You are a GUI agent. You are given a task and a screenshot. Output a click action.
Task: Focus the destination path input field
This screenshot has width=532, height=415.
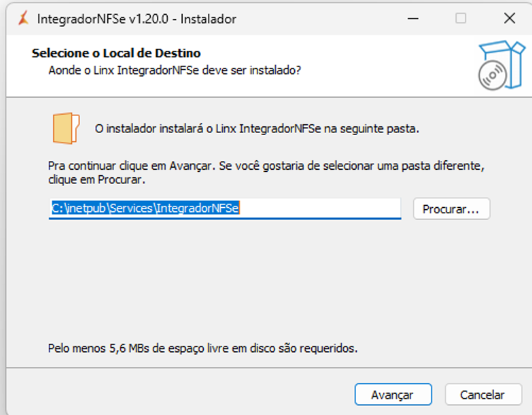click(x=225, y=208)
